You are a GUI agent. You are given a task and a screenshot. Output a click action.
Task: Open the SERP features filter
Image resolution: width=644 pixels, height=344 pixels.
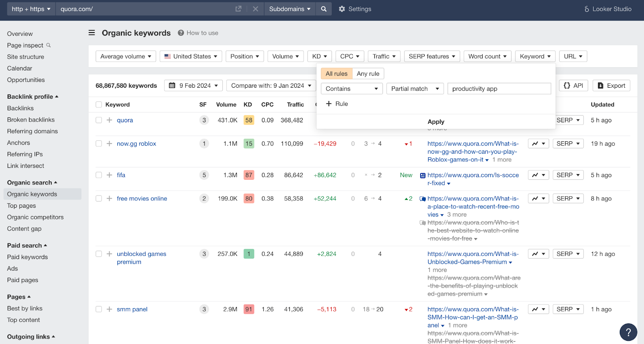tap(432, 56)
